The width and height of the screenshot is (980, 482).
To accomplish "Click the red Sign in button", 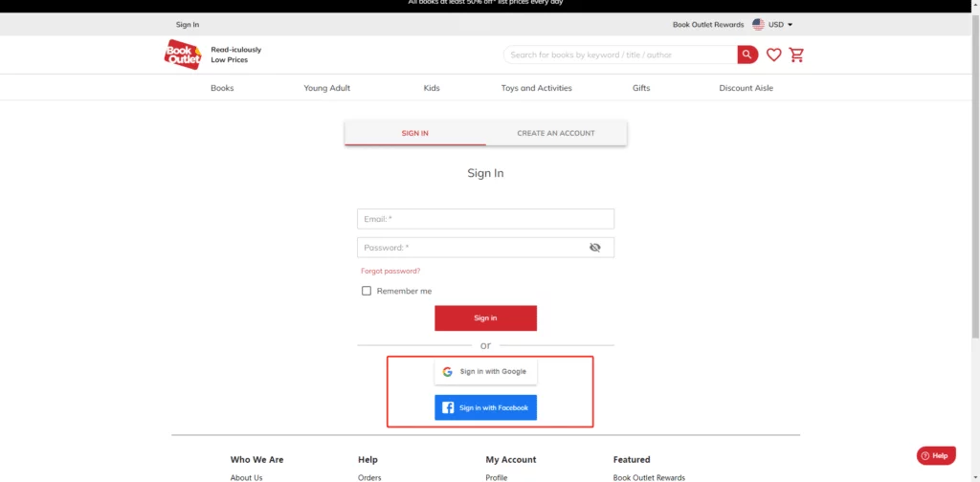I will coord(485,318).
